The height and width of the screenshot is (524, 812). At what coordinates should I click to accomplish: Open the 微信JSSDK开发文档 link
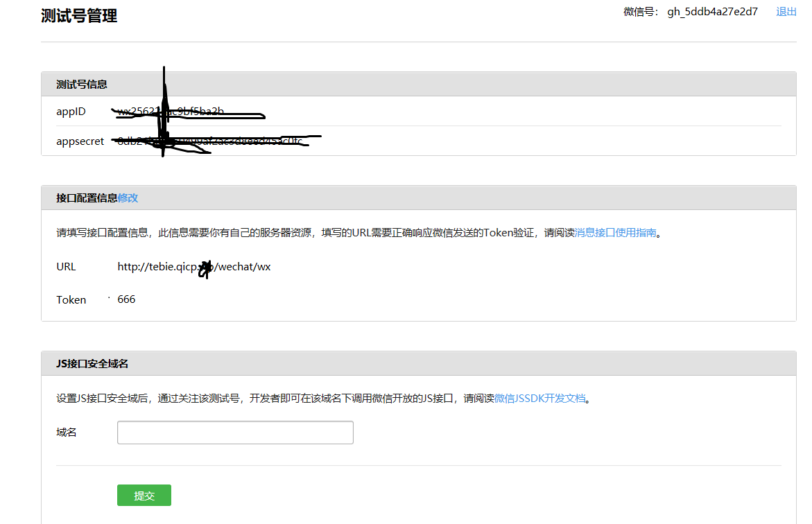pos(539,398)
